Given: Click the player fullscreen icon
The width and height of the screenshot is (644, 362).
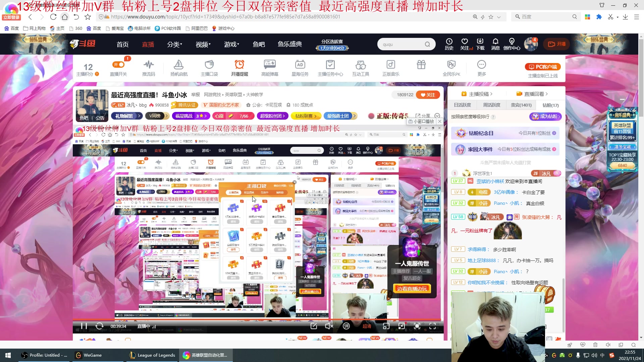Looking at the screenshot, I should click(x=433, y=326).
